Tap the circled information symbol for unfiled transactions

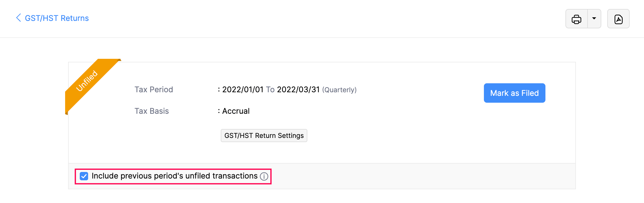(x=264, y=177)
